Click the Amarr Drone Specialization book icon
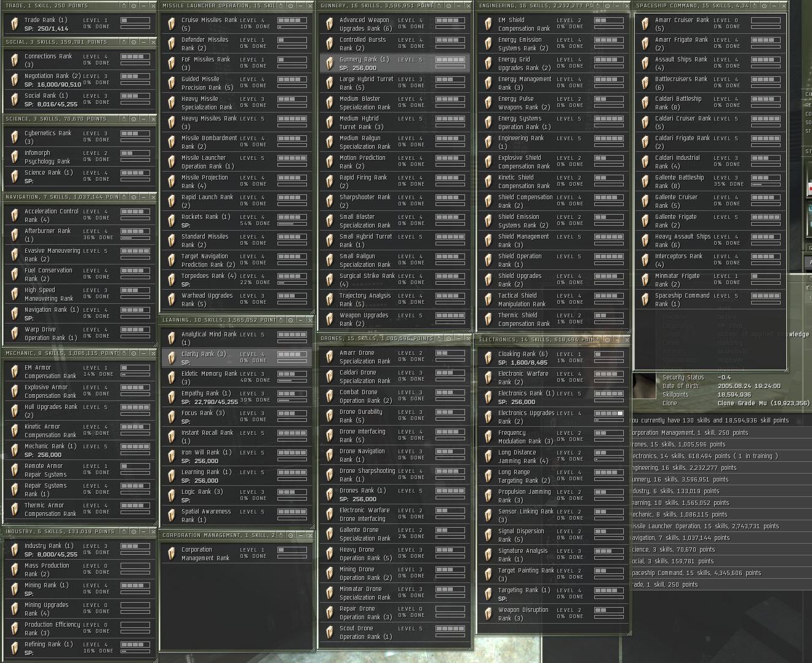Viewport: 812px width, 663px height. point(330,357)
